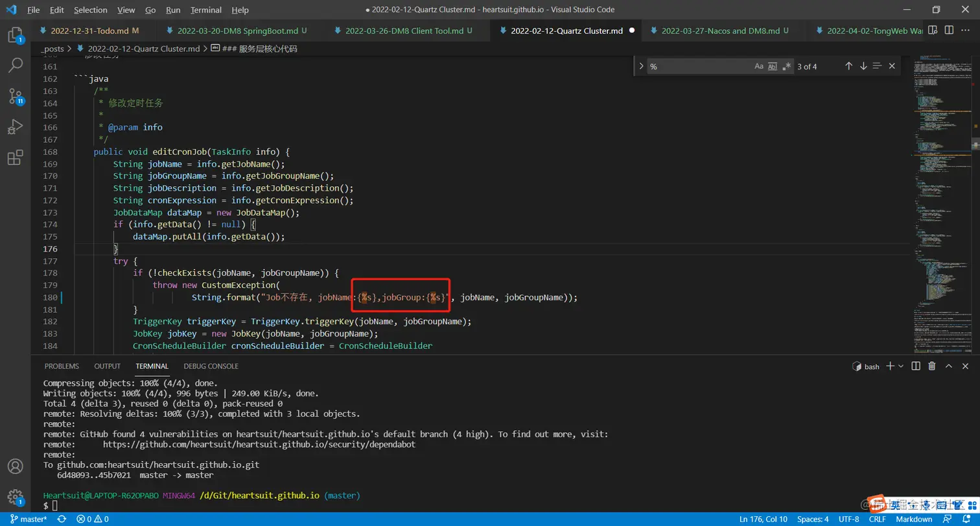
Task: Close the find widget
Action: 892,66
